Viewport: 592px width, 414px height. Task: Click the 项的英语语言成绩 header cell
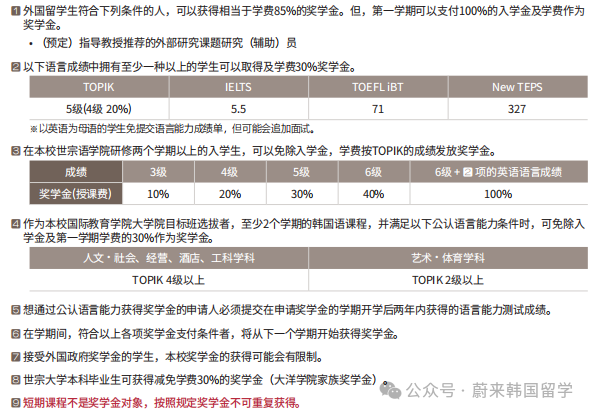pos(499,172)
